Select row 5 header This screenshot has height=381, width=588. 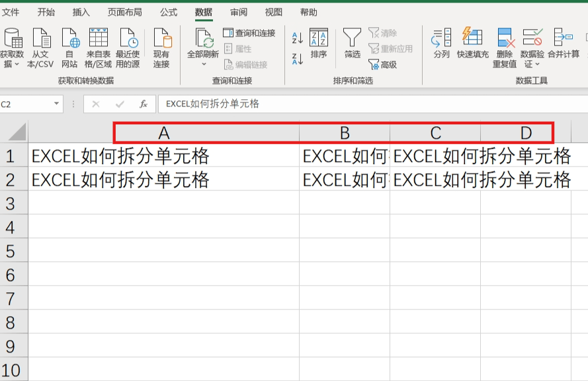click(x=13, y=251)
